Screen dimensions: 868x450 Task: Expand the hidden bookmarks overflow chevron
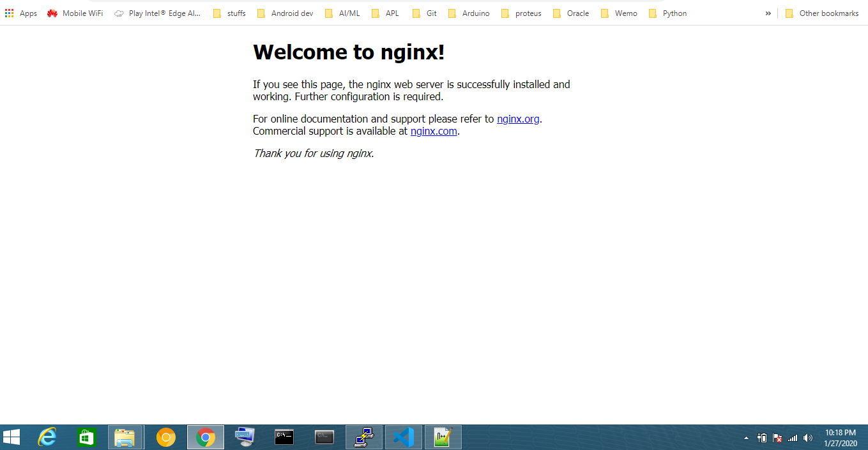pyautogui.click(x=767, y=13)
